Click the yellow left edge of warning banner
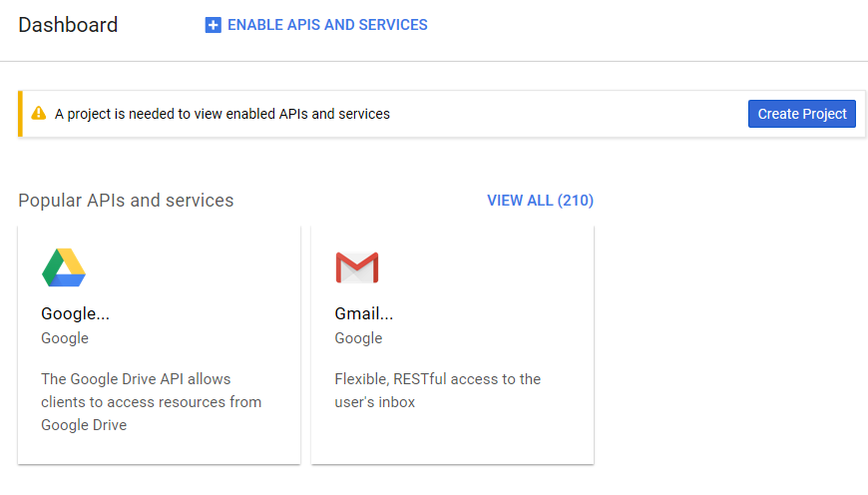 tap(20, 114)
